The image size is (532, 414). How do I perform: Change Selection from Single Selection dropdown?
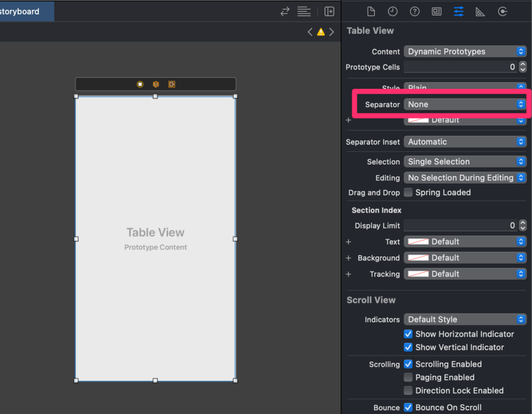tap(464, 161)
